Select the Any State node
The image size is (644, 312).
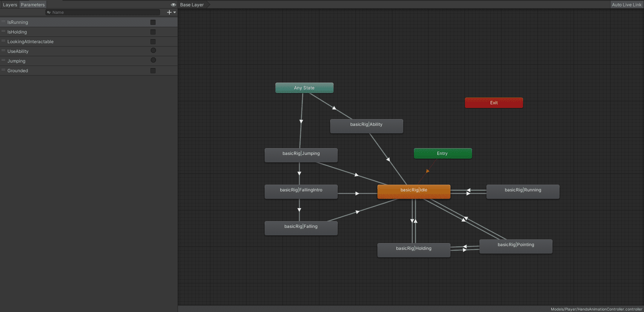(x=304, y=88)
